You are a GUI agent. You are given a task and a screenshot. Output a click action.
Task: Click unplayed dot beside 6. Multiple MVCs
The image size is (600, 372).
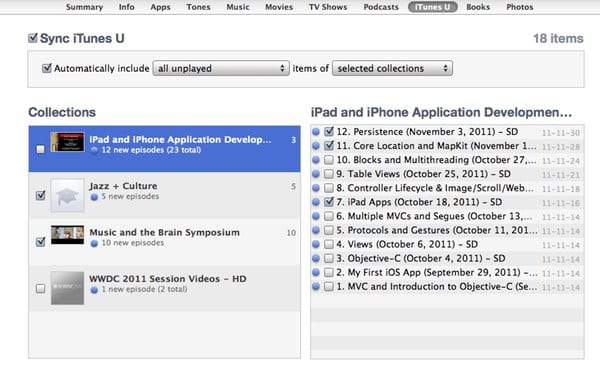coord(316,216)
